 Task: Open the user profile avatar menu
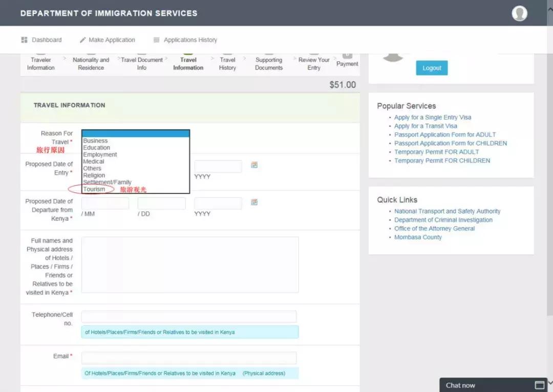(x=519, y=13)
